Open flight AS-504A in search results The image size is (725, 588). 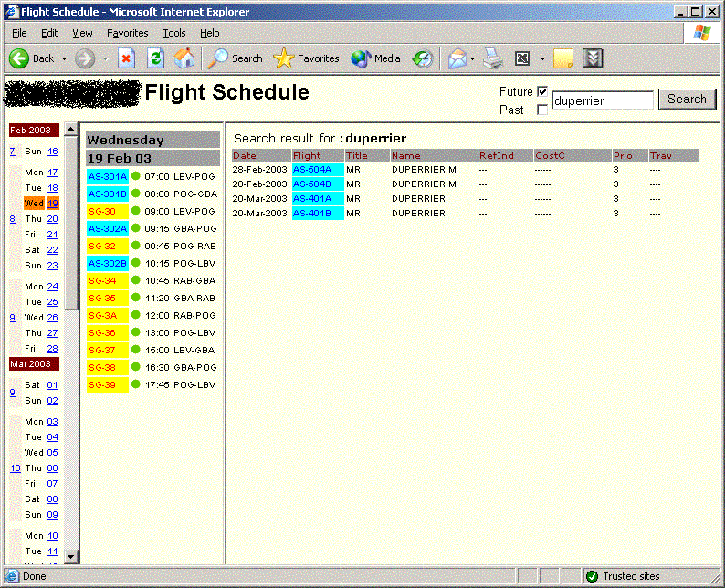pyautogui.click(x=312, y=170)
